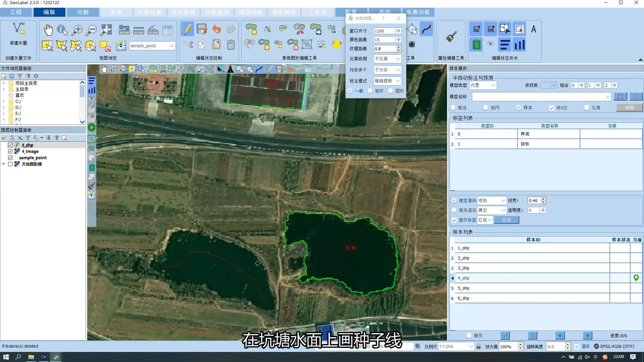
Task: Expand the 项目主目录 tree node
Action: pos(3,83)
